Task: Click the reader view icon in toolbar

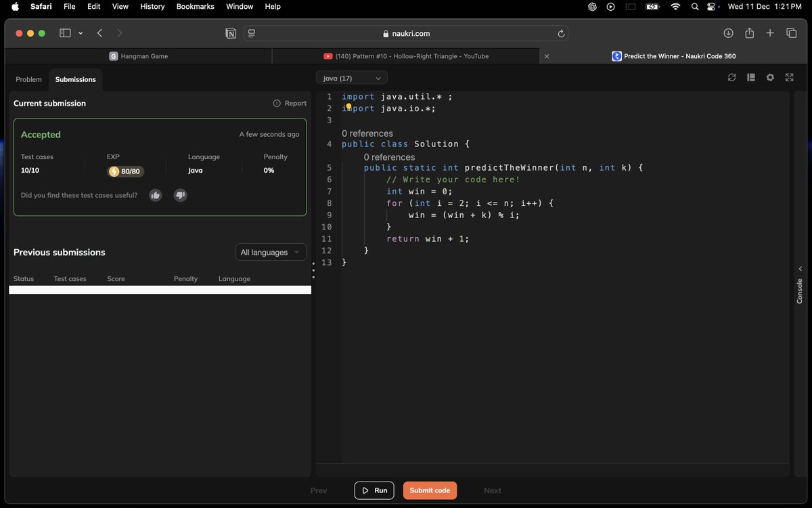Action: [x=252, y=33]
